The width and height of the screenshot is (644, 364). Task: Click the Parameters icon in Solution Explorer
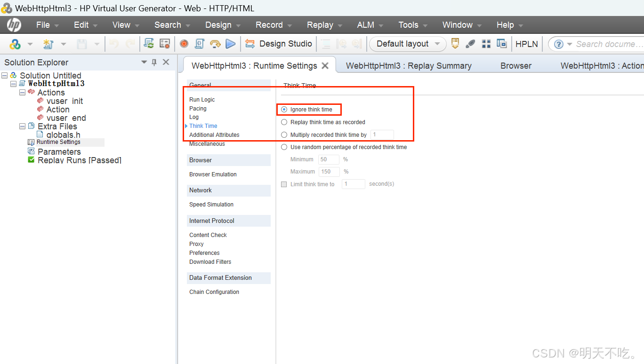(31, 151)
